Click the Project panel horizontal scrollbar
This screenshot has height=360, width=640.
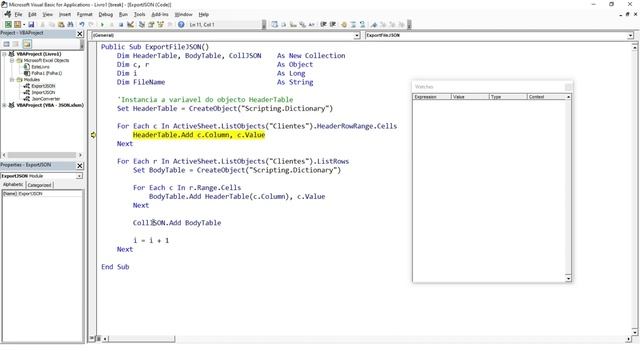tap(42, 155)
